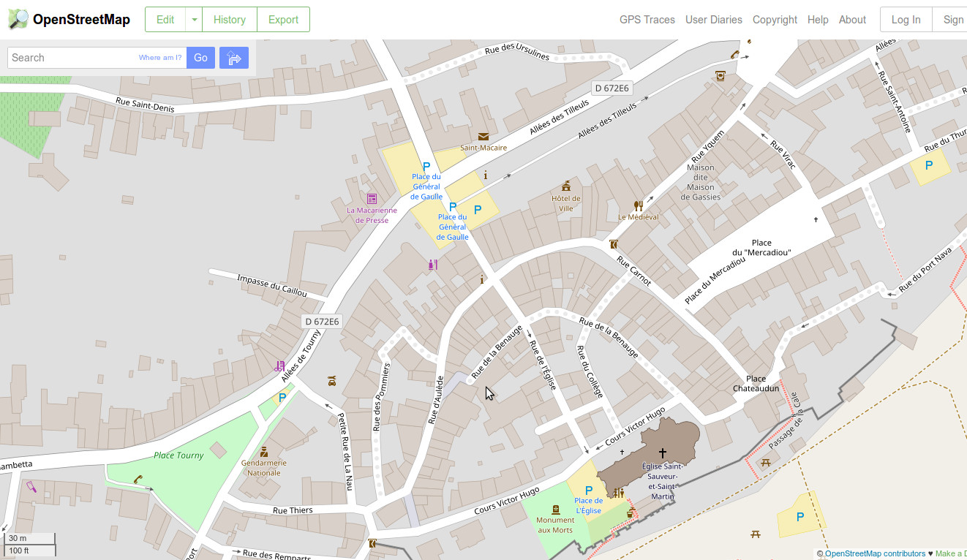Click the information icon near Rue d'Aulède
Image resolution: width=967 pixels, height=560 pixels.
tap(481, 279)
